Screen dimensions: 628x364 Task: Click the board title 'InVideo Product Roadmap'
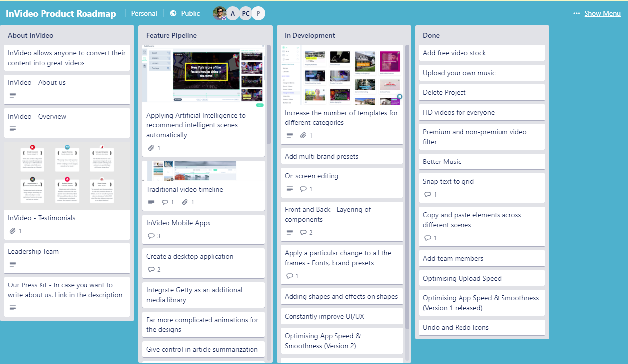click(61, 13)
